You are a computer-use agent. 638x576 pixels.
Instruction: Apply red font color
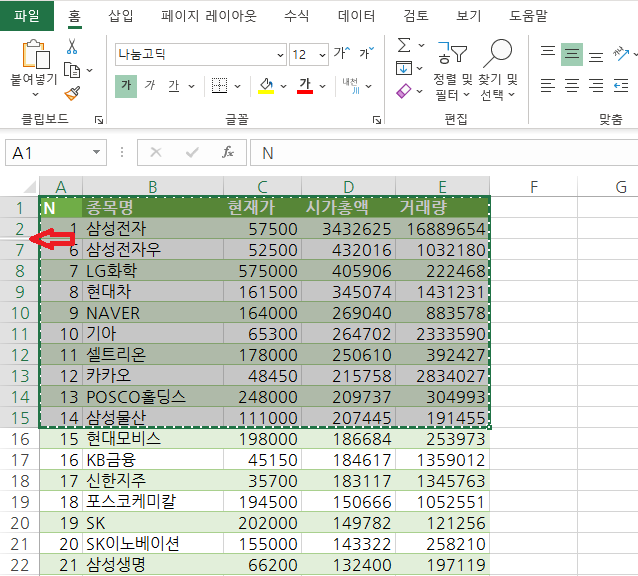point(305,86)
